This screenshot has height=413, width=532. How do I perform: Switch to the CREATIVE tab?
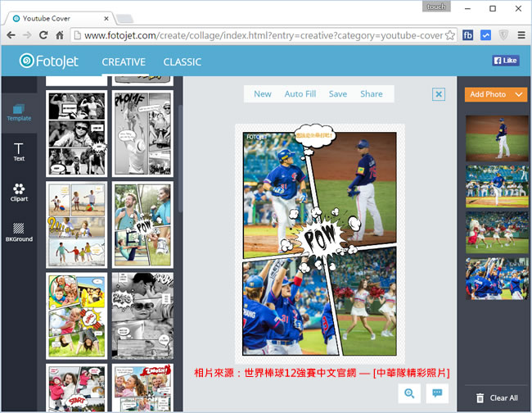[x=123, y=61]
